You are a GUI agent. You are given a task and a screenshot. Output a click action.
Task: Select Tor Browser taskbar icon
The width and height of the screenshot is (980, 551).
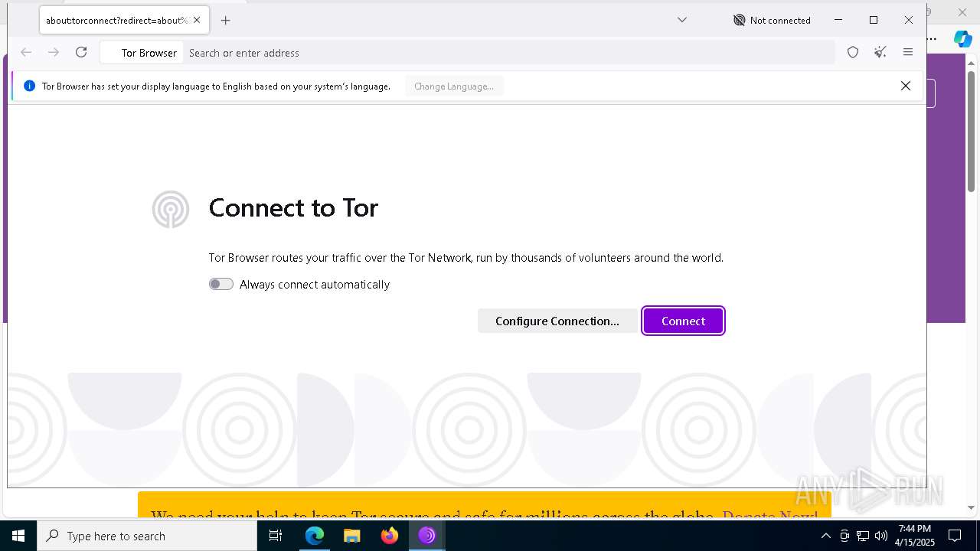[x=426, y=536]
